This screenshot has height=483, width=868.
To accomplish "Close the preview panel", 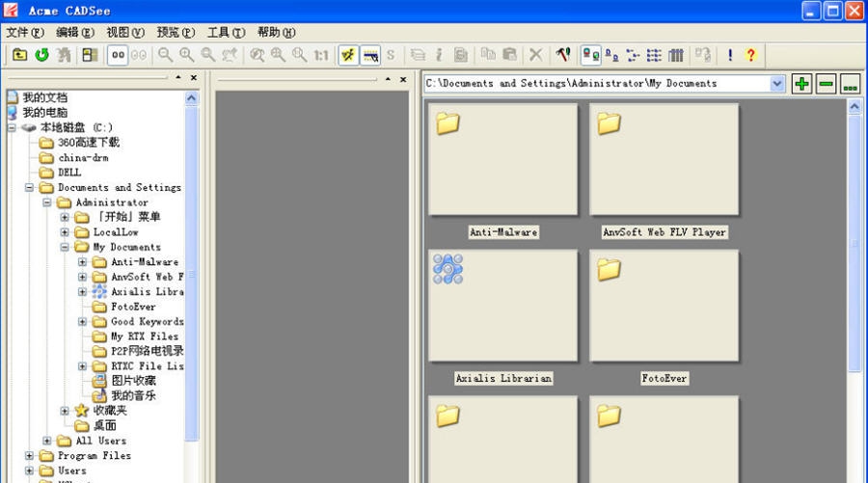I will pyautogui.click(x=403, y=79).
